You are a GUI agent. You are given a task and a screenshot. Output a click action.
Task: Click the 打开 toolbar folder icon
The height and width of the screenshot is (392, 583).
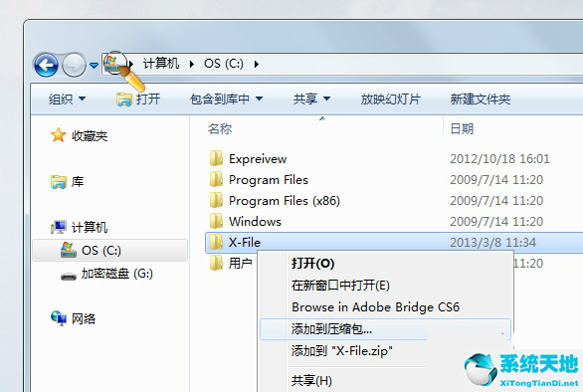pos(123,99)
